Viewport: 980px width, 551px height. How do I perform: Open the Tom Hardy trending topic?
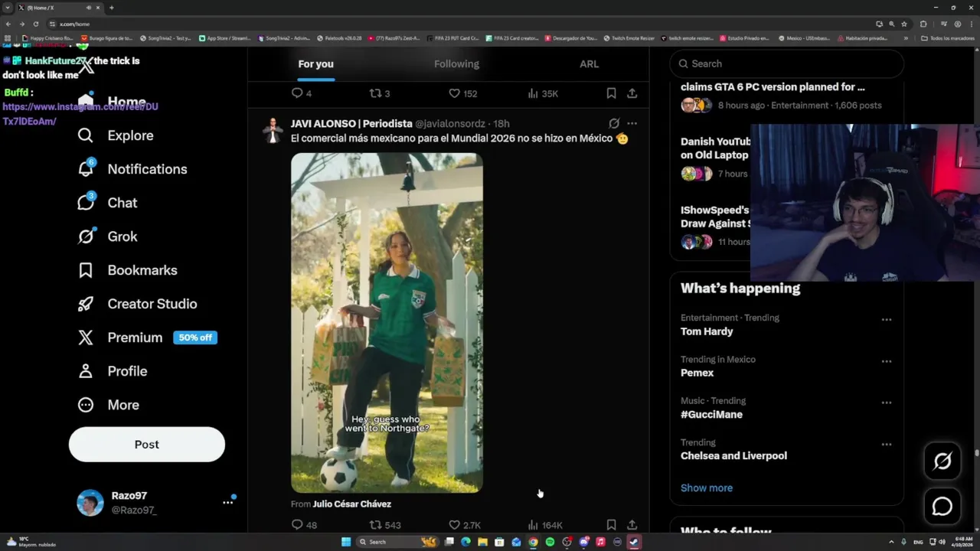[x=707, y=331]
